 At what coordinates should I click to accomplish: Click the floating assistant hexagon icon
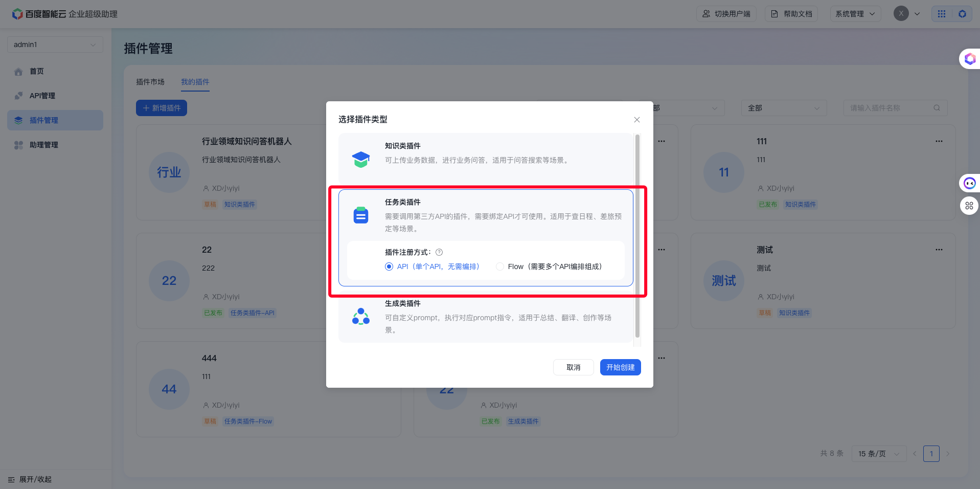click(970, 59)
